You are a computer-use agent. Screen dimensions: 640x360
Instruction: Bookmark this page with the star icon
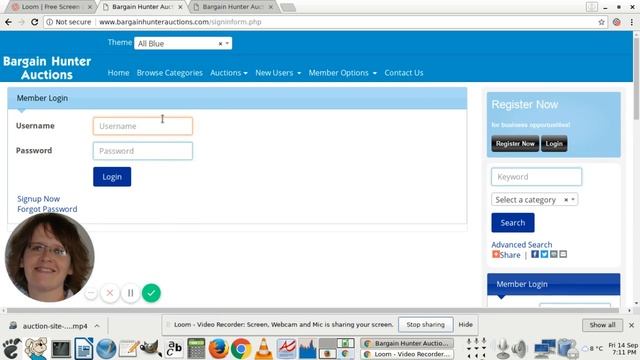pos(601,22)
